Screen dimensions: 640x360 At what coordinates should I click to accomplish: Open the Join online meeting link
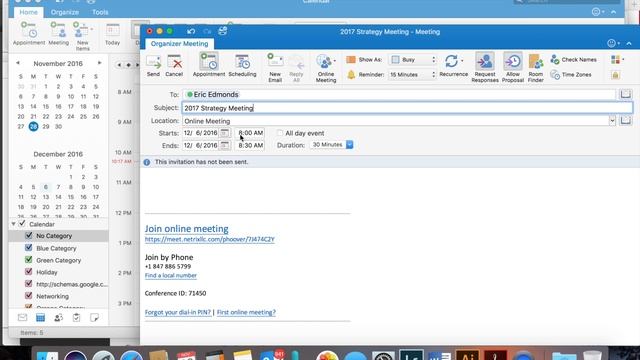tap(187, 229)
